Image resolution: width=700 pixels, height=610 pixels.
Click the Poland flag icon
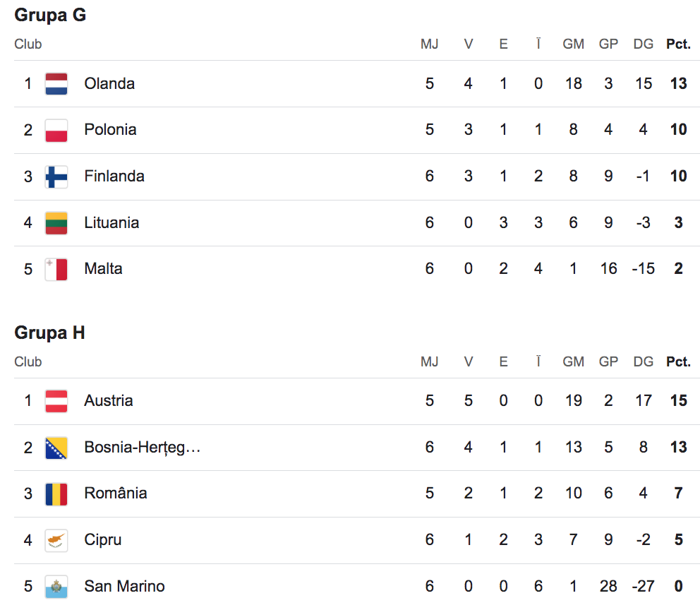pyautogui.click(x=56, y=131)
